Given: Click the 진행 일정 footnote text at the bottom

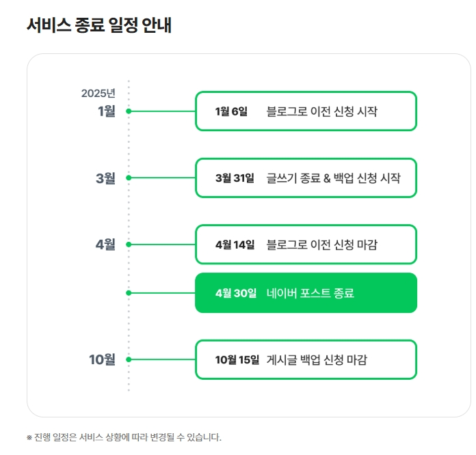Looking at the screenshot, I should click(x=124, y=437).
